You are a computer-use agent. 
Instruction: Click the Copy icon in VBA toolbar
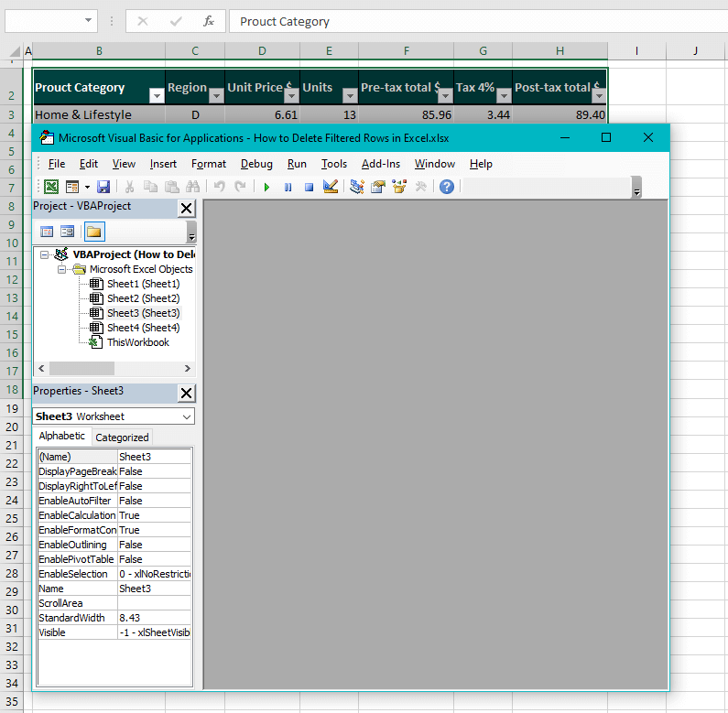pos(150,187)
